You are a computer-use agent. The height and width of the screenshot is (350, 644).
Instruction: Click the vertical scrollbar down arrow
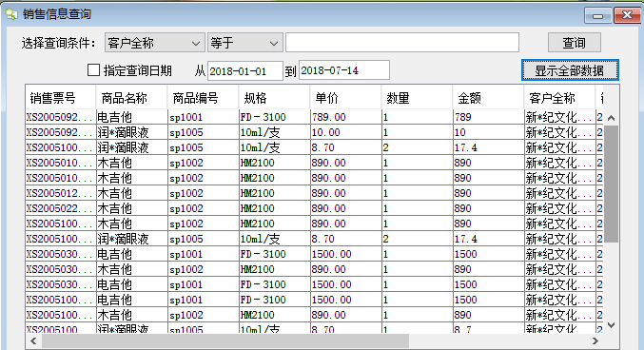click(611, 325)
